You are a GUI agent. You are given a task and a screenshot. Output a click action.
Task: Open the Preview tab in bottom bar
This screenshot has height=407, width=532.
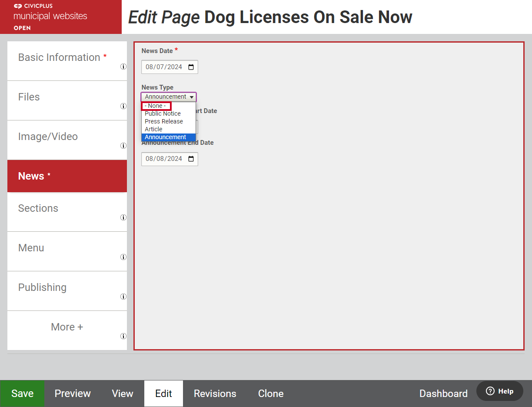(x=73, y=394)
